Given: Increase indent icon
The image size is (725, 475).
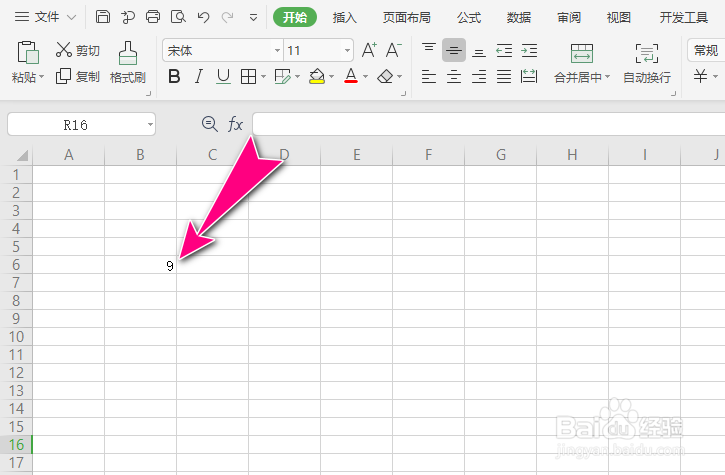Looking at the screenshot, I should coord(529,50).
